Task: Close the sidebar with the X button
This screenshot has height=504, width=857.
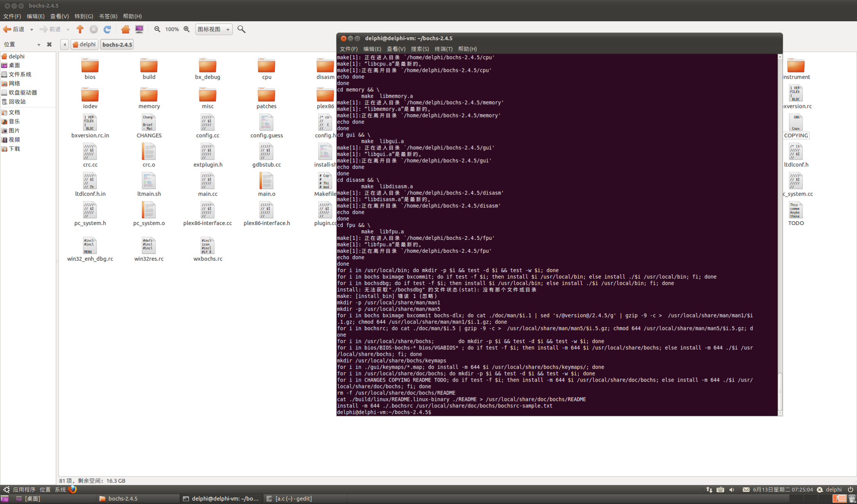Action: (x=49, y=44)
